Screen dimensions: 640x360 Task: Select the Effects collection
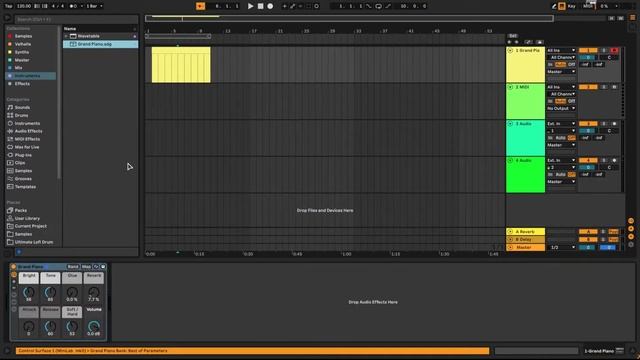point(22,84)
